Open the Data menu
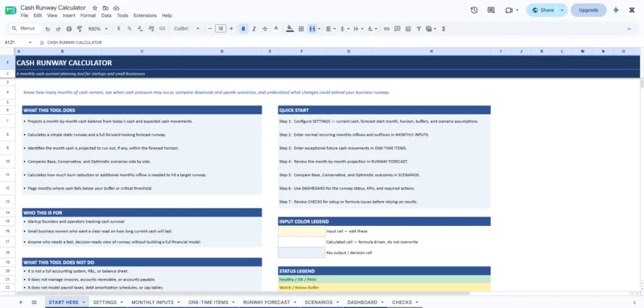This screenshot has height=308, width=644. (x=106, y=15)
